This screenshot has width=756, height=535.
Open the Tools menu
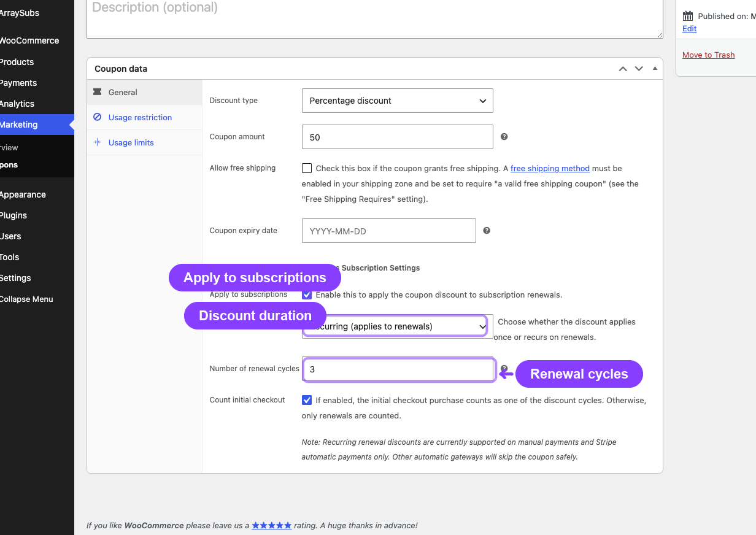37,257
